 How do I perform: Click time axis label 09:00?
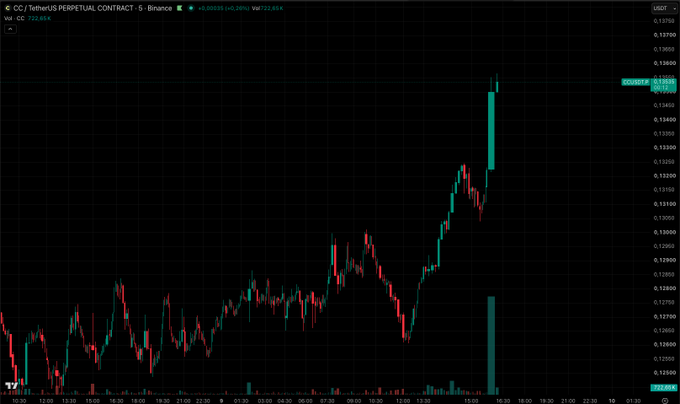354,401
